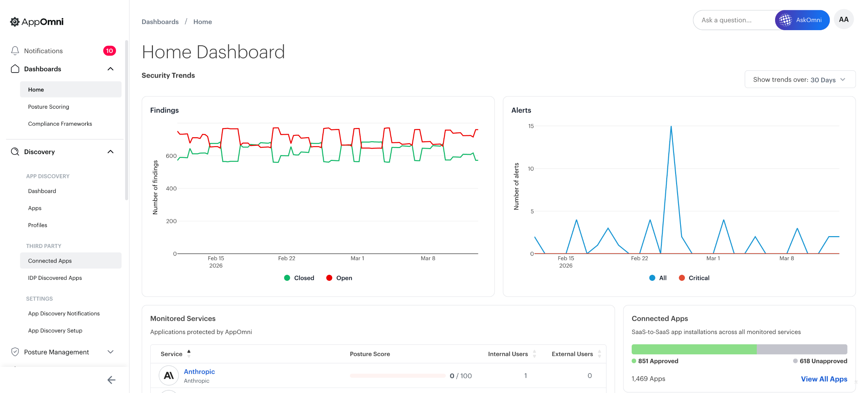Sort by Internal Users column arrows
Image resolution: width=868 pixels, height=393 pixels.
tap(534, 354)
